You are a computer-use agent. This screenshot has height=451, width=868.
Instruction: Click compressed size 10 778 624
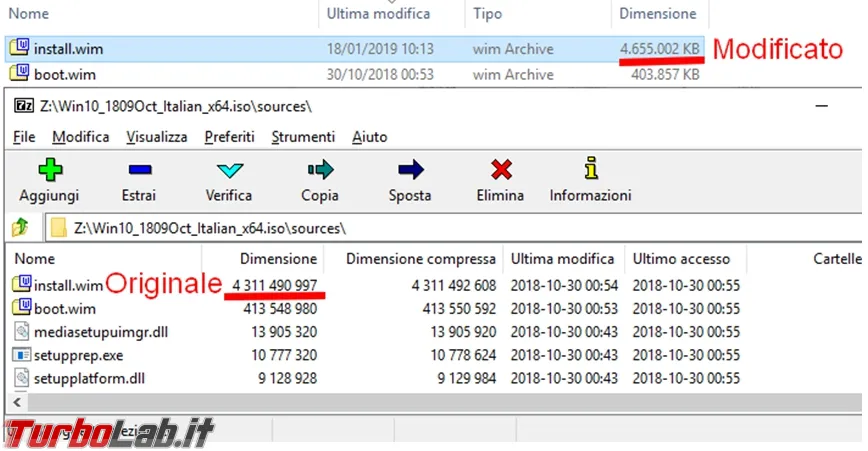(x=463, y=355)
